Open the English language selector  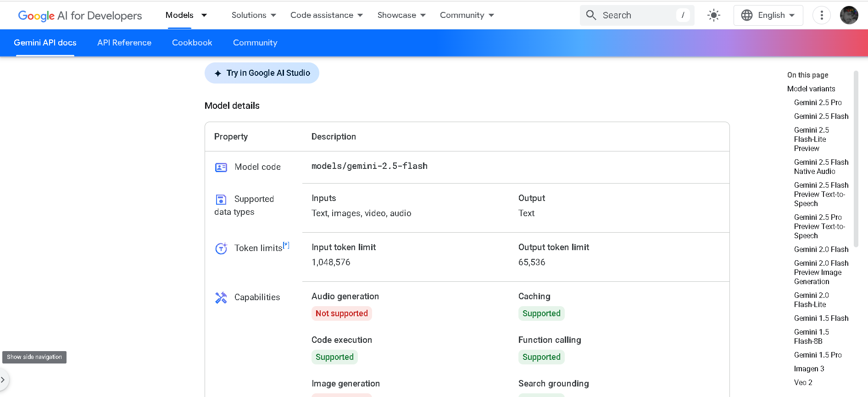pyautogui.click(x=768, y=15)
